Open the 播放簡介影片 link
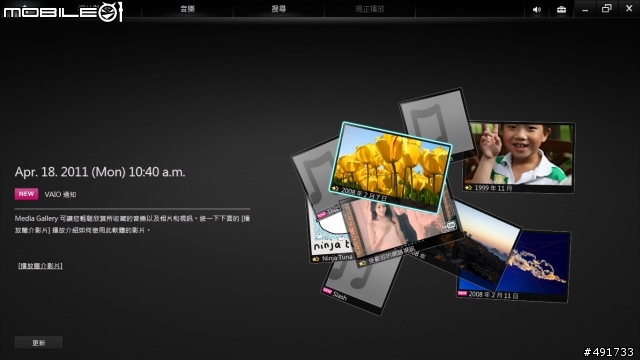The width and height of the screenshot is (640, 360). (x=40, y=266)
